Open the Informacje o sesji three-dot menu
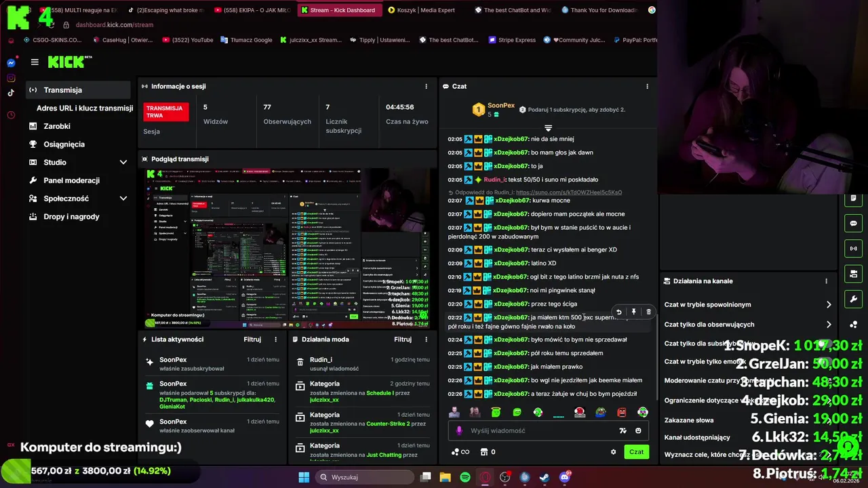This screenshot has height=488, width=868. tap(426, 87)
